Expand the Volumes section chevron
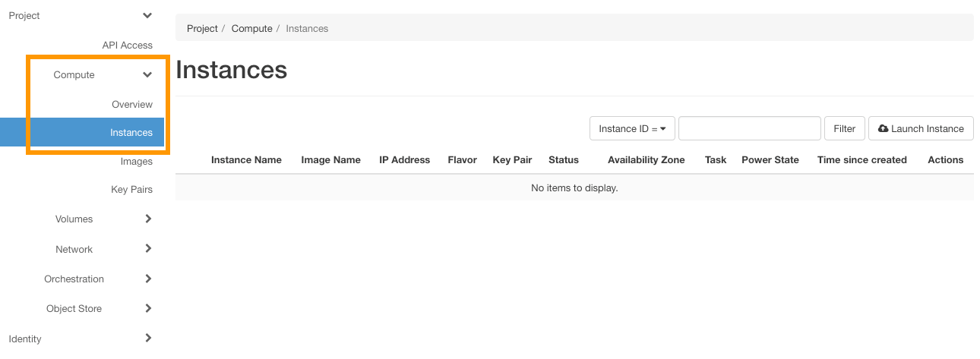The image size is (980, 359). click(x=148, y=219)
